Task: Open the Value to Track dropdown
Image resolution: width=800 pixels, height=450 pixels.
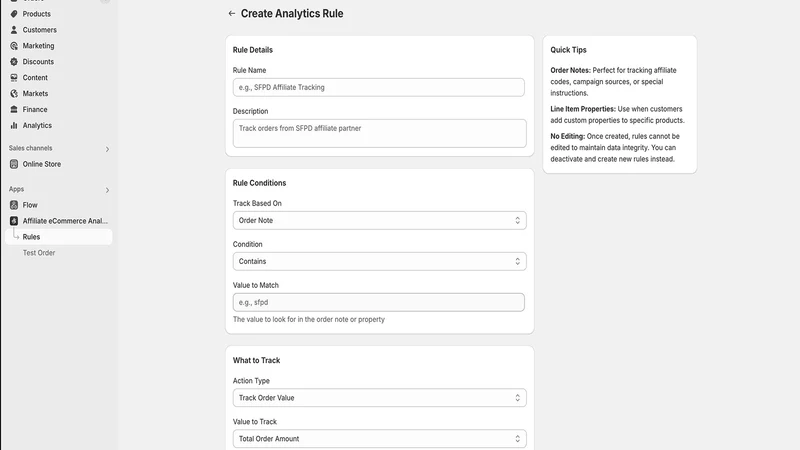Action: coord(380,438)
